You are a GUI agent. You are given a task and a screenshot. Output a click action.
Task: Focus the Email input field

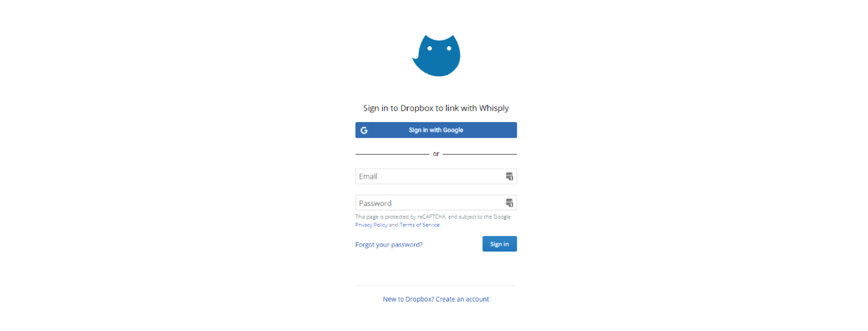pos(436,176)
